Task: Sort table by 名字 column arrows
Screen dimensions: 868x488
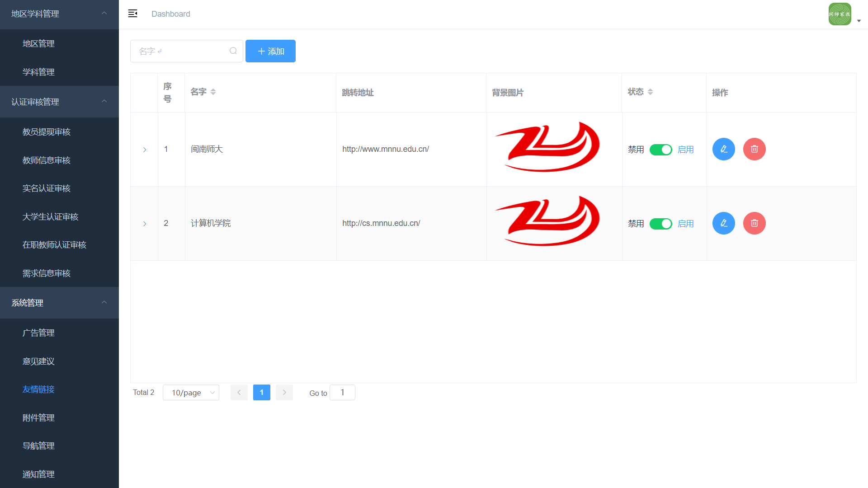Action: [213, 92]
